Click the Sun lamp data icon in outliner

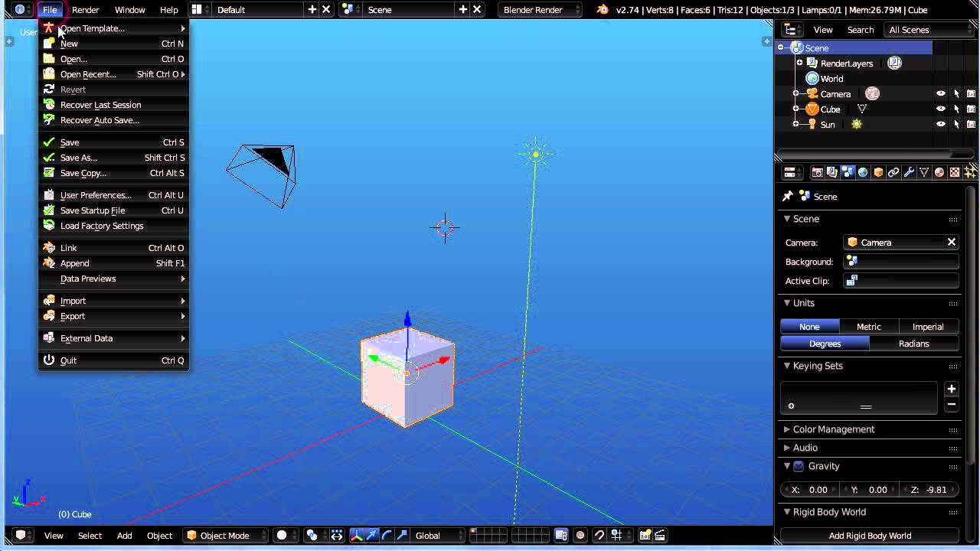(857, 124)
